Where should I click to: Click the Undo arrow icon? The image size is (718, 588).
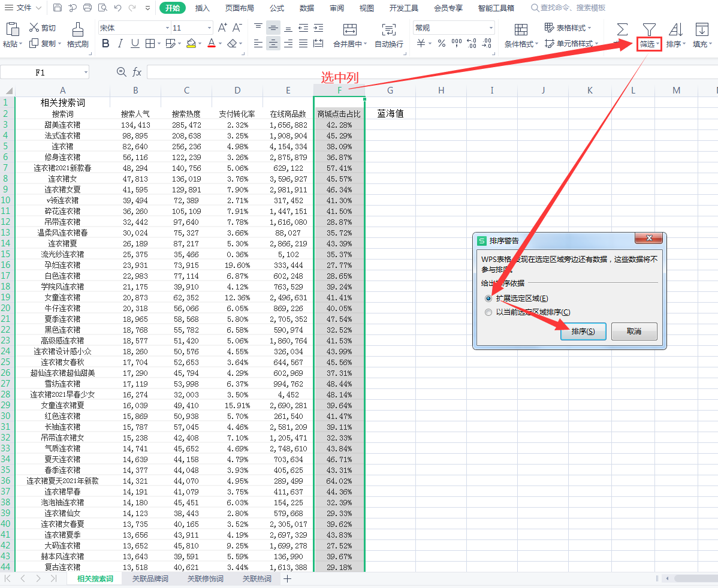coord(117,8)
